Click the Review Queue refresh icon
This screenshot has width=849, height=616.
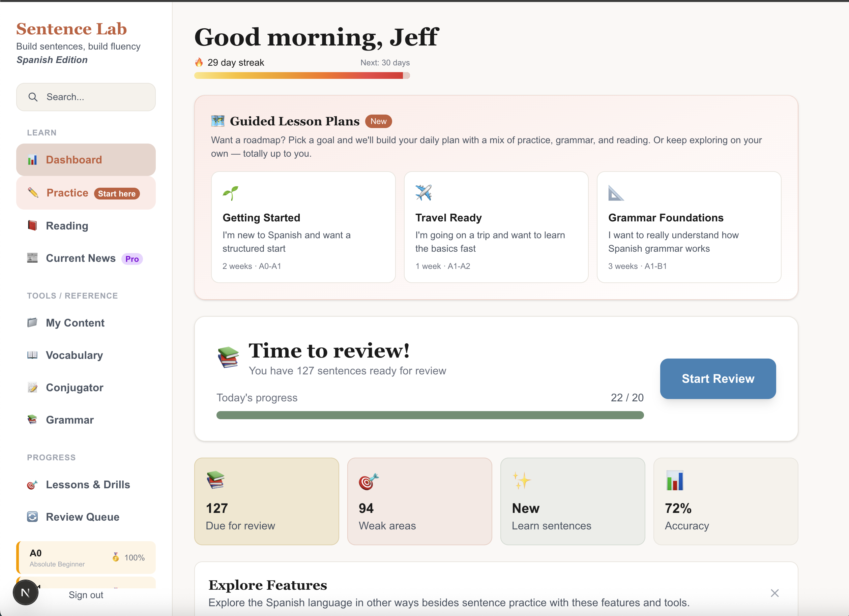tap(33, 517)
